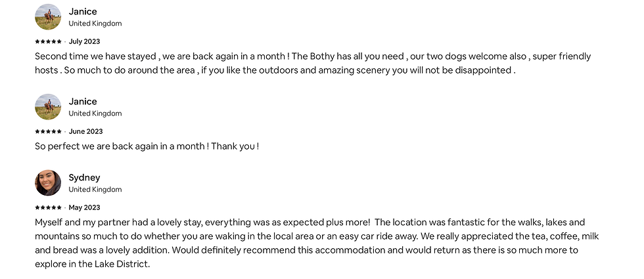Click the 'So perfect we are back again' review
The image size is (644, 279).
coord(147,146)
